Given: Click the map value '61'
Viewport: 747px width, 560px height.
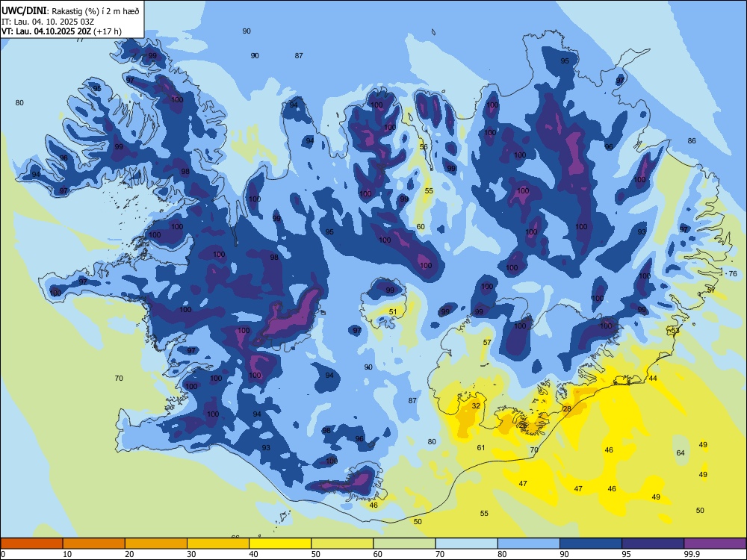Looking at the screenshot, I should tap(481, 447).
